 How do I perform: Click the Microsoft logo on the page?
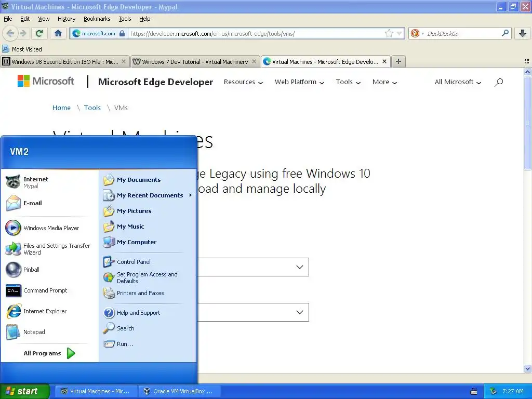click(x=46, y=81)
